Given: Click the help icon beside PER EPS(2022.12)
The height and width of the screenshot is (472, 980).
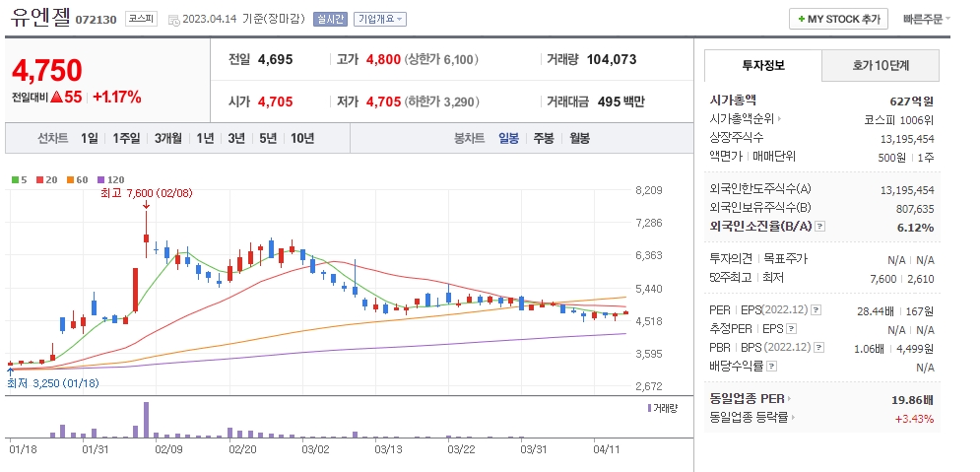Looking at the screenshot, I should (816, 309).
